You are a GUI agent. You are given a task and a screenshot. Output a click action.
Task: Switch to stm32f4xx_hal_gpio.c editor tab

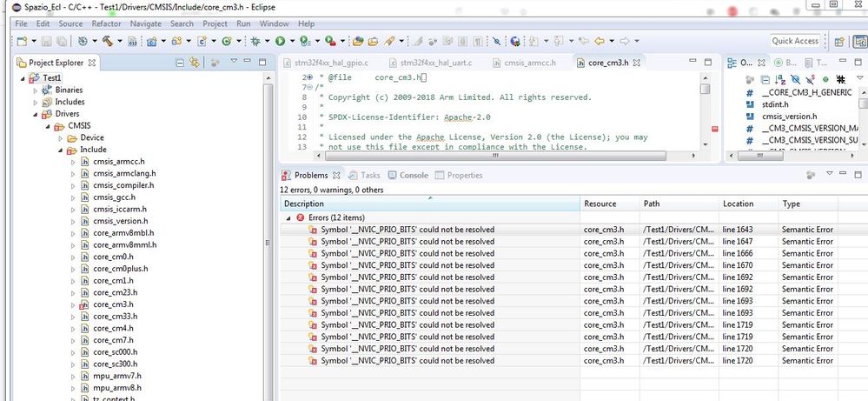click(327, 63)
